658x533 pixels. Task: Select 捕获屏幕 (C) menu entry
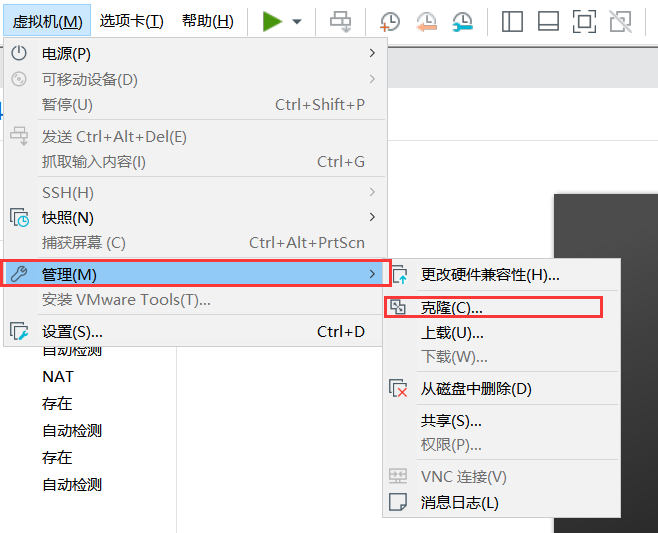click(195, 243)
